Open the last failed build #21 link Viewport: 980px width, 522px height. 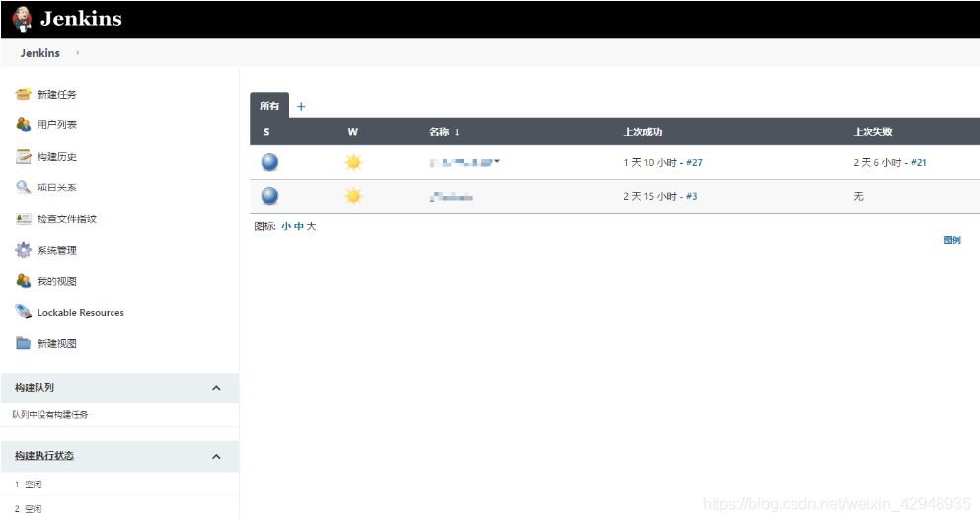pyautogui.click(x=919, y=163)
